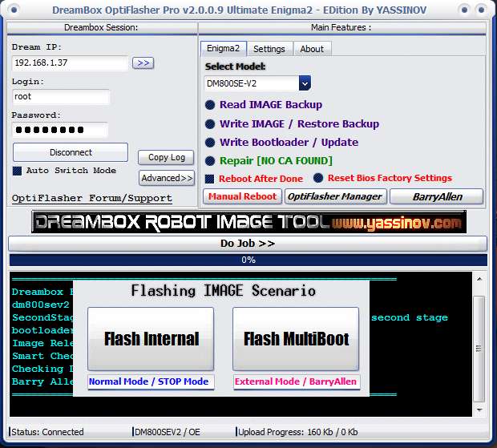Click 'Status: Connected' in status bar
Screen dimensions: 497x448
tap(48, 432)
